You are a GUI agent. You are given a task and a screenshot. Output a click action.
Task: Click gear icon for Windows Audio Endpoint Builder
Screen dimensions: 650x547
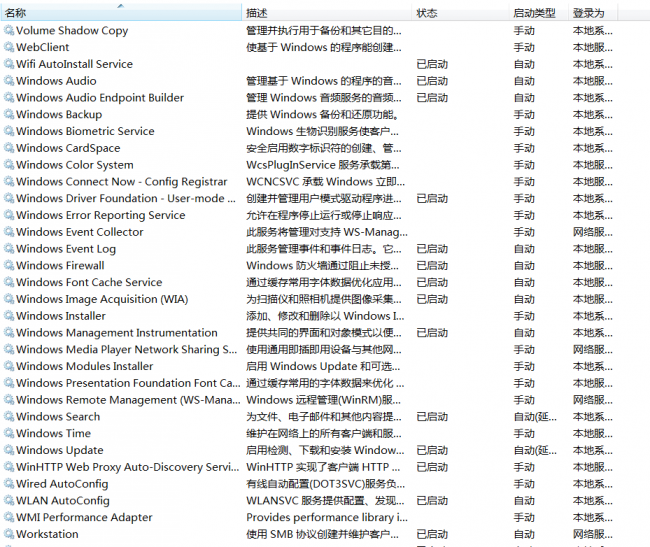tap(9, 97)
